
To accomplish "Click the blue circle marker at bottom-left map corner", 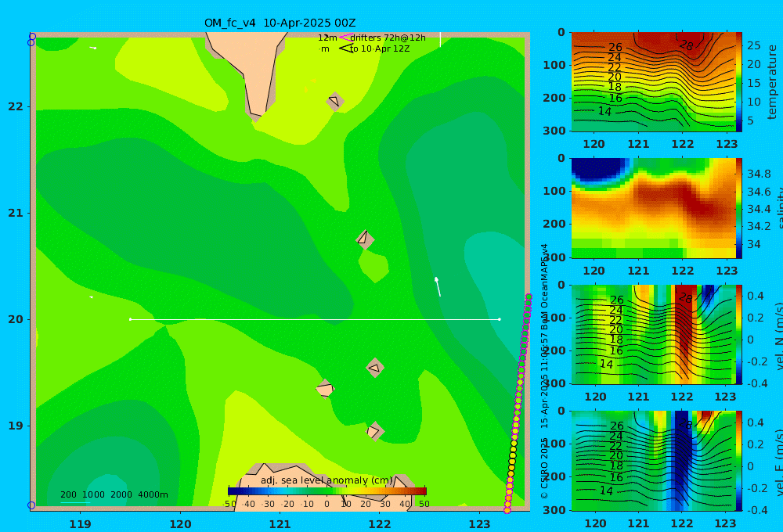I will [31, 505].
